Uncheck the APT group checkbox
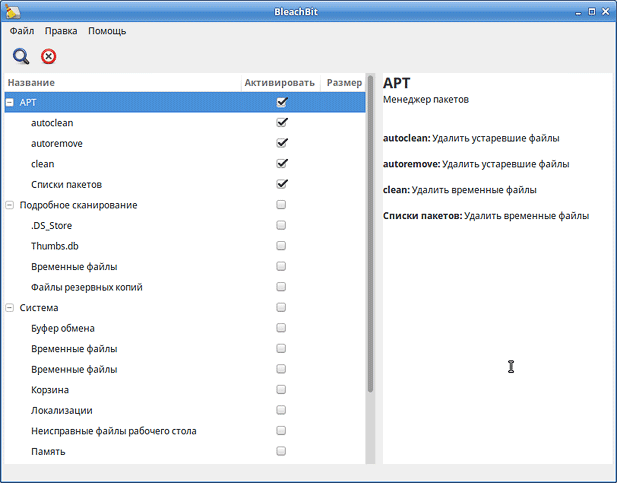Viewport: 617px width, 483px height. [x=281, y=102]
